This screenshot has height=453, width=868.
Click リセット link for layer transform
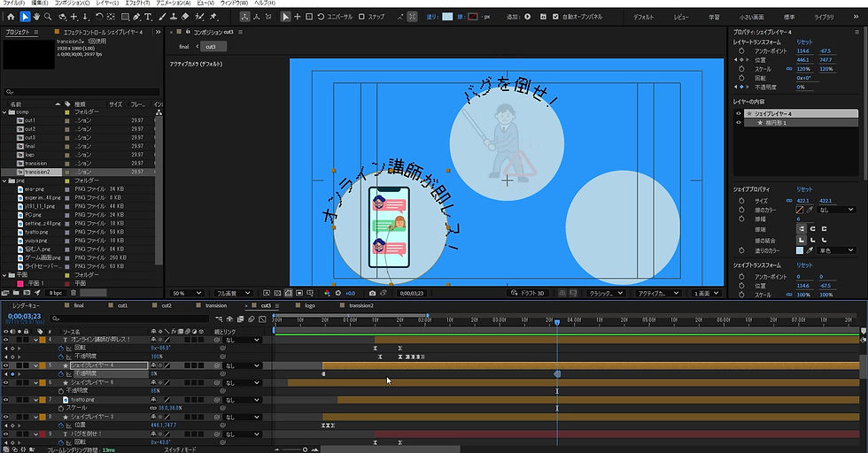804,42
